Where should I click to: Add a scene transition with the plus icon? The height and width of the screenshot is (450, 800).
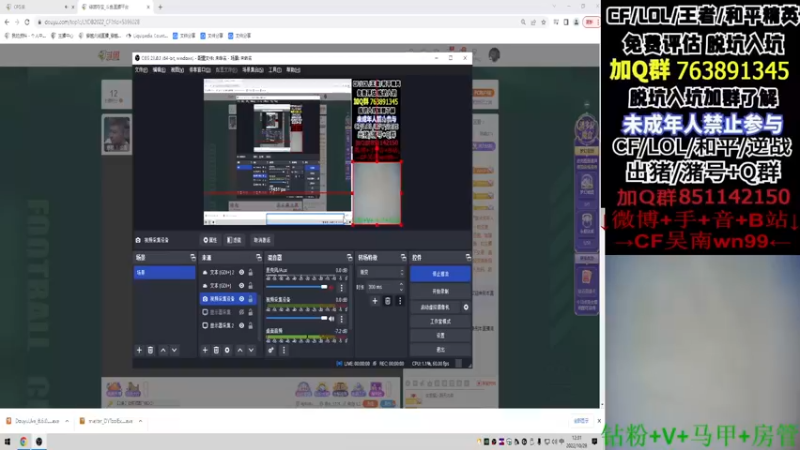[375, 301]
